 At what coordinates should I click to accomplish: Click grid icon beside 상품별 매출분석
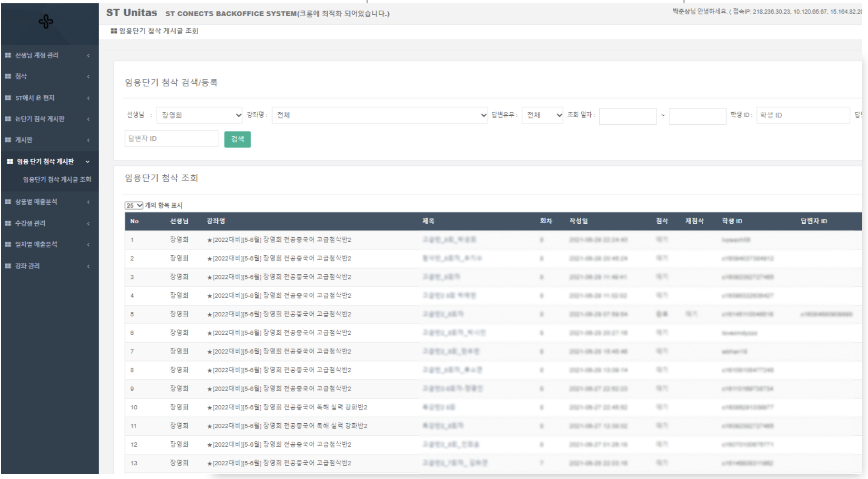pos(8,202)
